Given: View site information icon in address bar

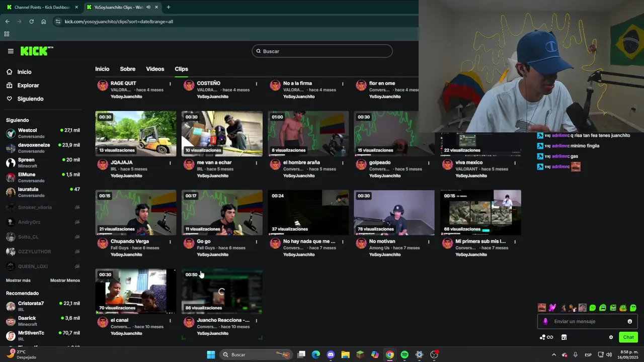Looking at the screenshot, I should [x=58, y=22].
